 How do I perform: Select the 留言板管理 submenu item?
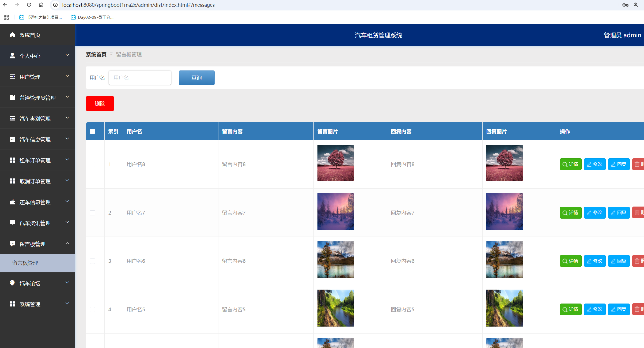click(x=37, y=263)
